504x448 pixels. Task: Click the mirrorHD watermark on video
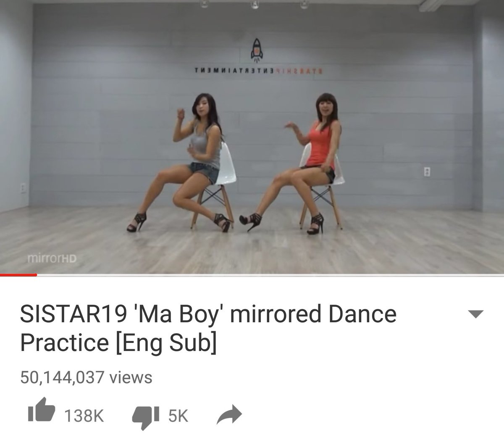pos(51,259)
